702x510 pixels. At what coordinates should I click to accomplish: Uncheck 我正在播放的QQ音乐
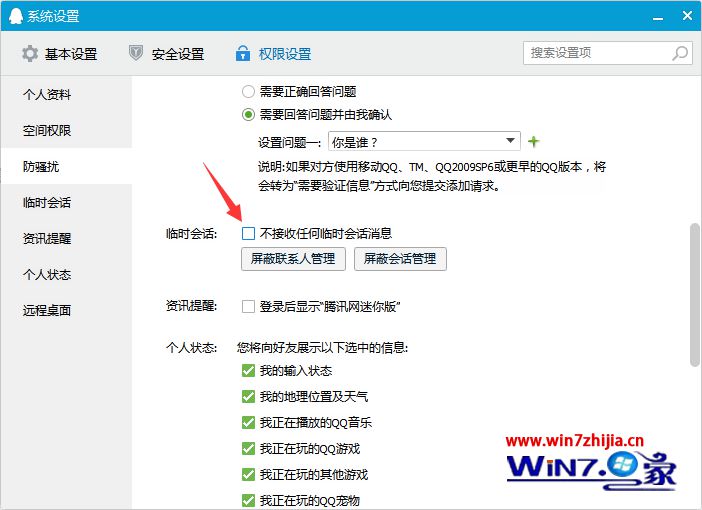tap(248, 423)
